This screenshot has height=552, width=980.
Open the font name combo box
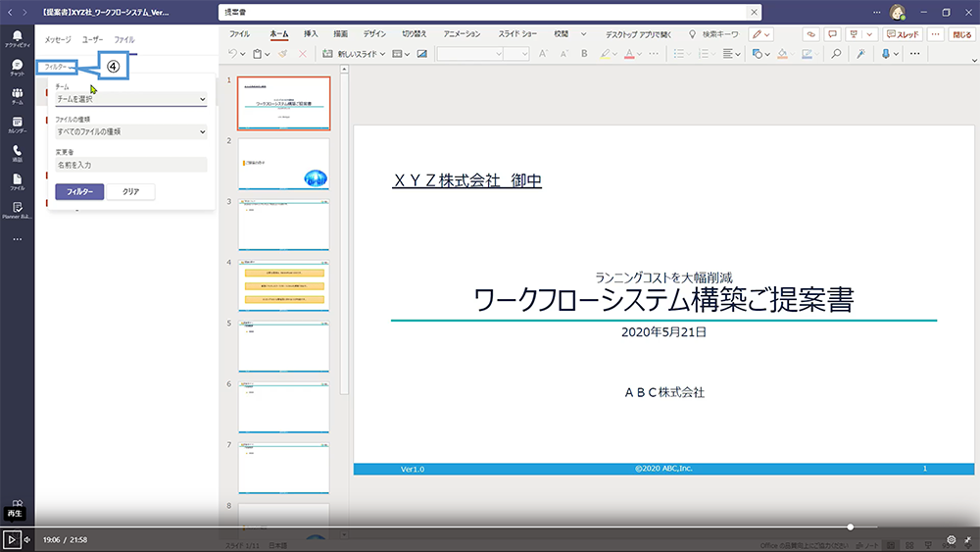coord(470,54)
